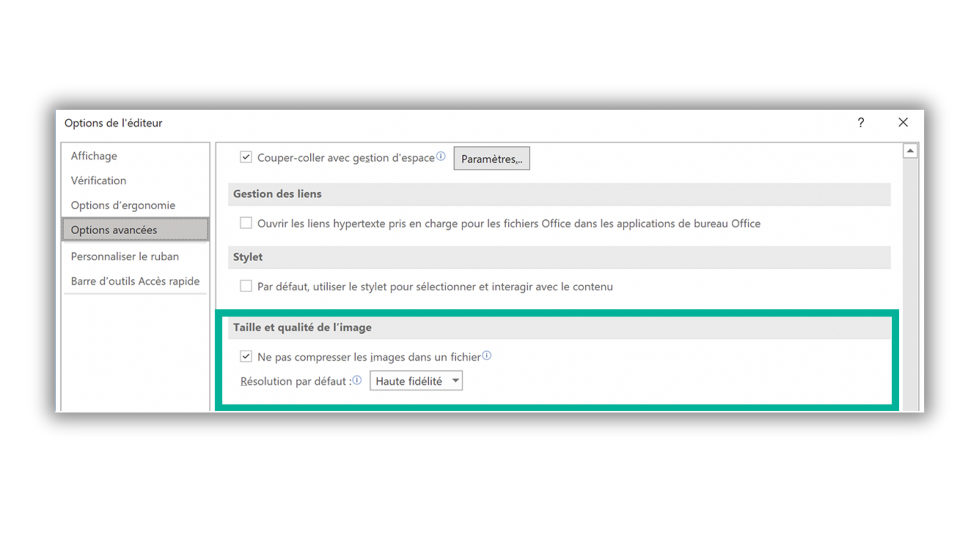Go to Personnaliser le ruban
980x551 pixels.
[125, 257]
